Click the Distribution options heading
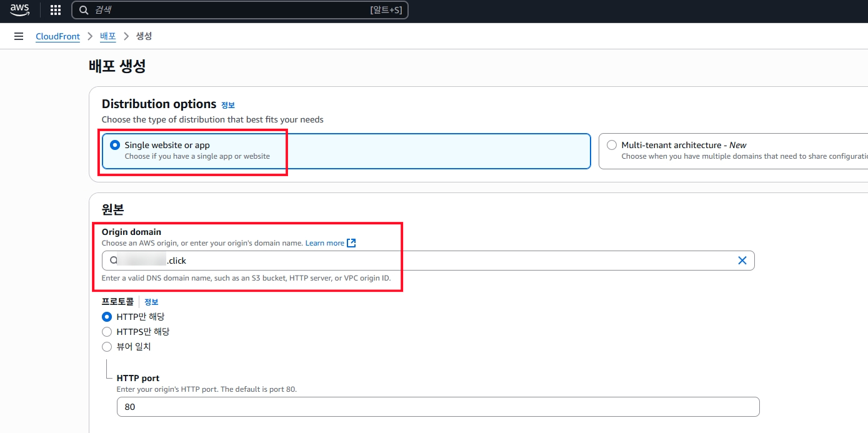 pos(159,104)
